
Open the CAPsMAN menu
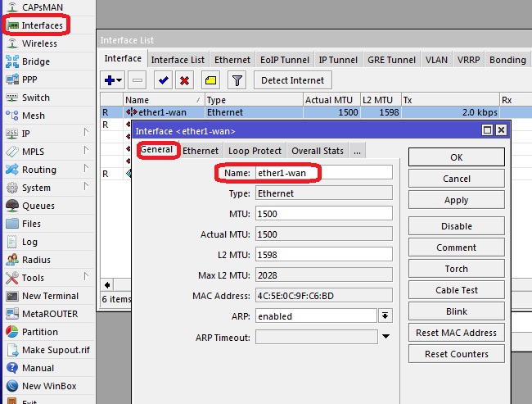click(42, 7)
